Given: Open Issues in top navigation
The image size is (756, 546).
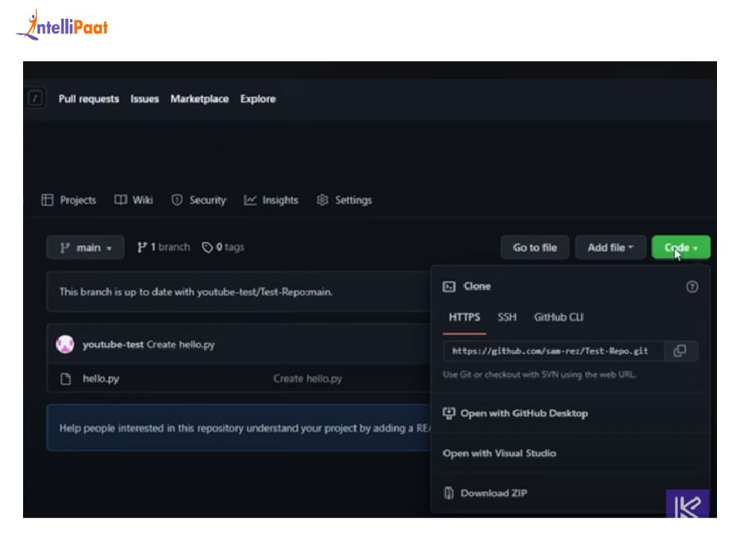Looking at the screenshot, I should pos(145,99).
